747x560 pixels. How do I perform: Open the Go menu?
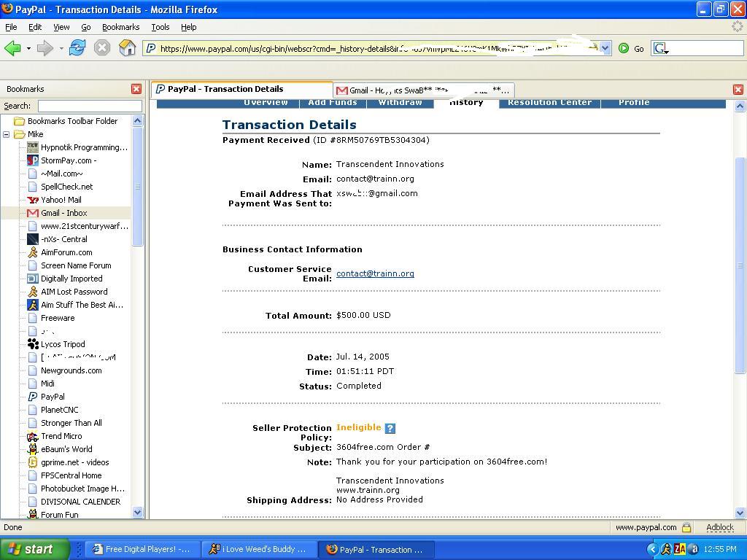86,27
